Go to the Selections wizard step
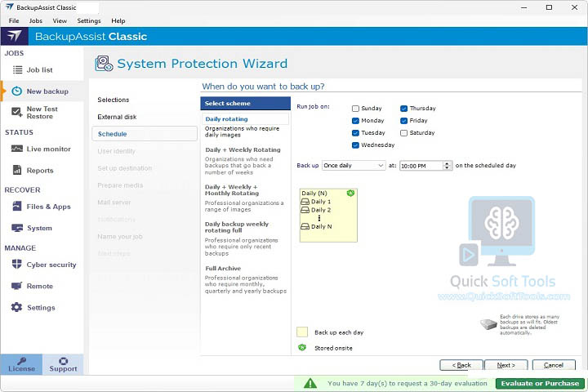The height and width of the screenshot is (392, 588). pyautogui.click(x=114, y=100)
